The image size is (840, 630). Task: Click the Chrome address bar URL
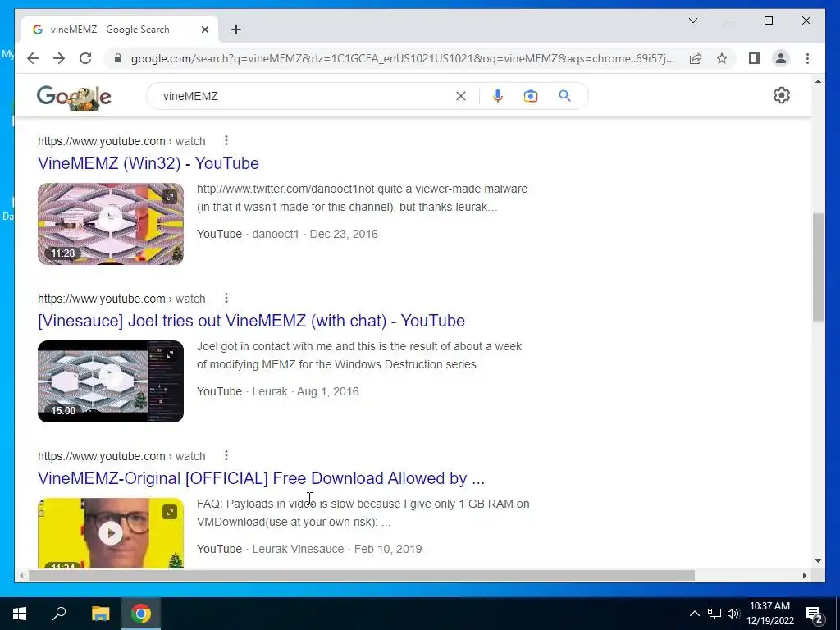tap(402, 58)
